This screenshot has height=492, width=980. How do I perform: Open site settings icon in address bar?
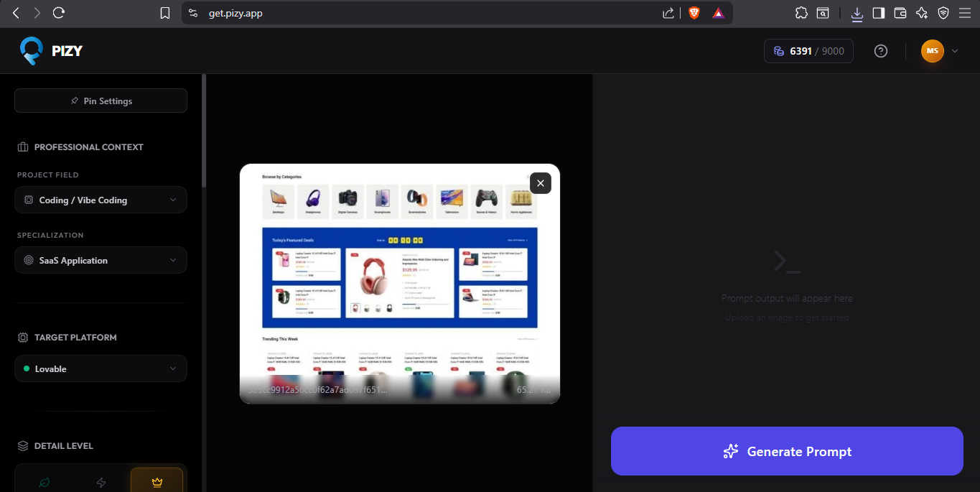tap(193, 13)
